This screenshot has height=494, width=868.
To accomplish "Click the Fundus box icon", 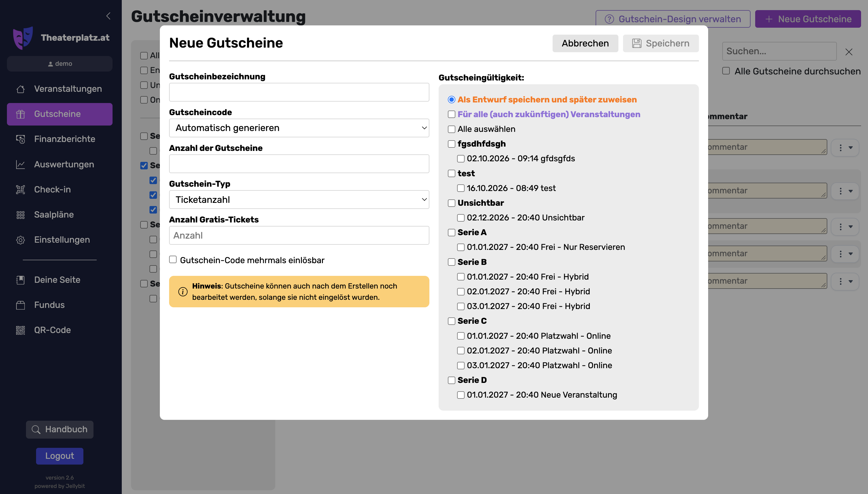I will point(20,305).
